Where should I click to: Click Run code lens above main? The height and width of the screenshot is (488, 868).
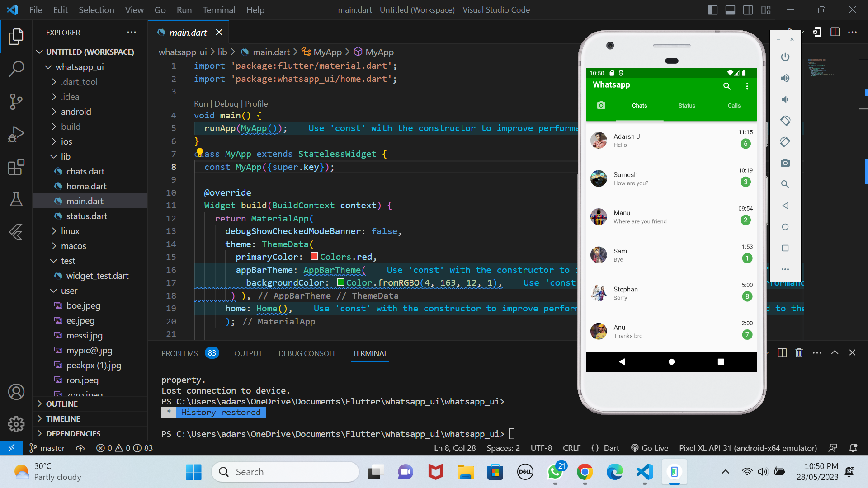pos(201,104)
